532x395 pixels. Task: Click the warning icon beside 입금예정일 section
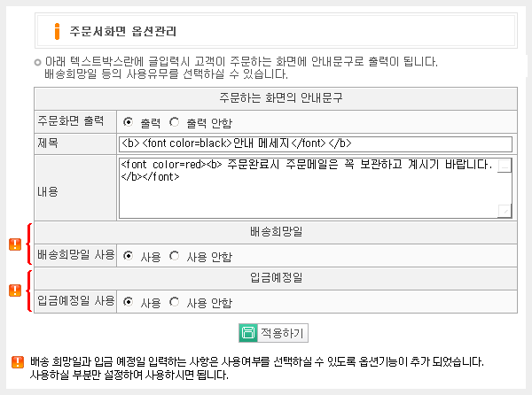[14, 290]
